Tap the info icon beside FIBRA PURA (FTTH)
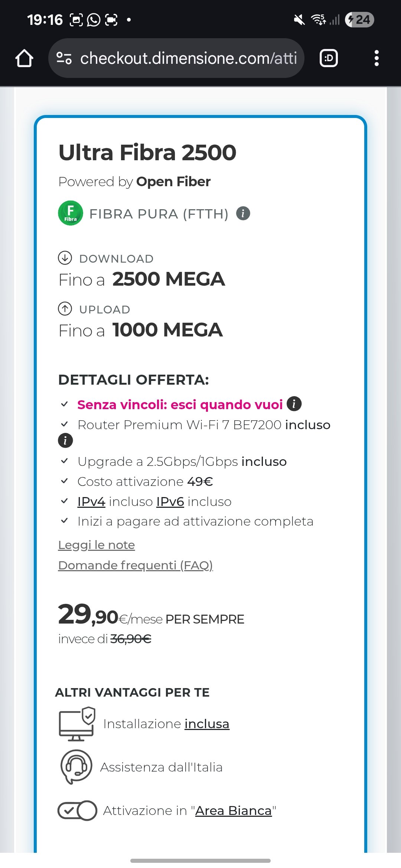 243,213
